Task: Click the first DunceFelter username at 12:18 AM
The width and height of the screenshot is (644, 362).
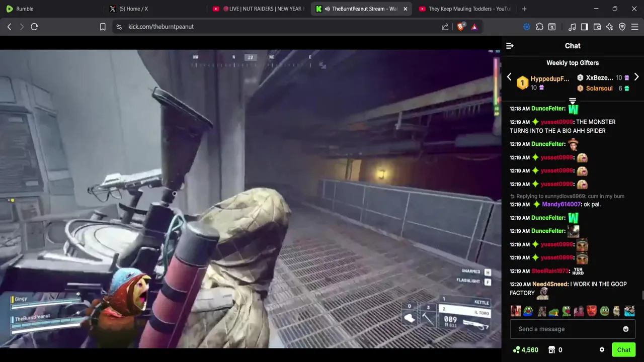Action: coord(548,109)
